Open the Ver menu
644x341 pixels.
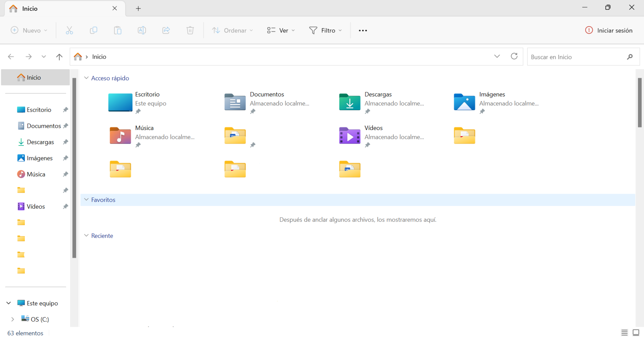click(280, 30)
